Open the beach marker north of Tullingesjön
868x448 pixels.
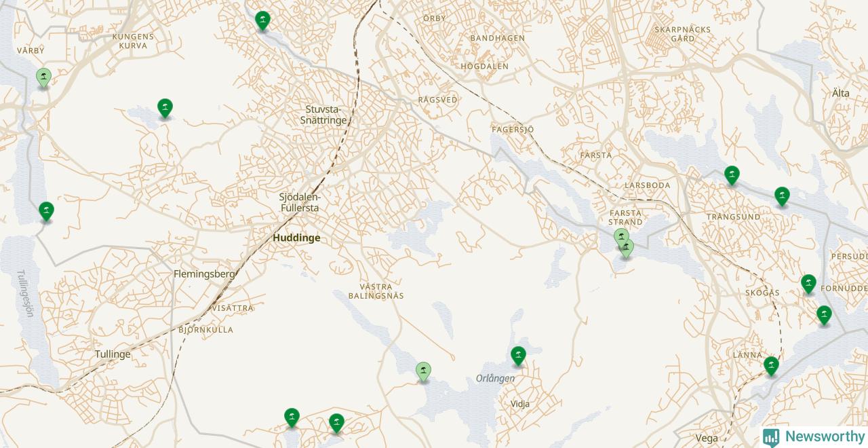pyautogui.click(x=46, y=211)
